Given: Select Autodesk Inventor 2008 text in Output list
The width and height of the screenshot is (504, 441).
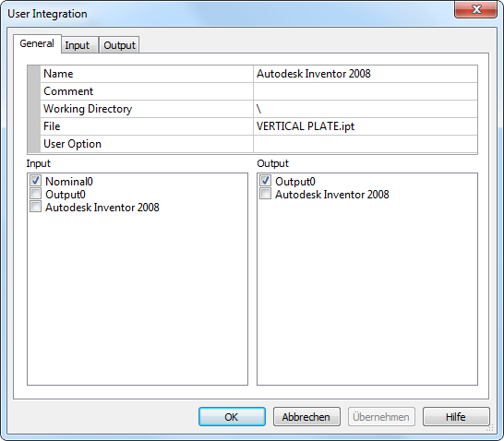Looking at the screenshot, I should (x=332, y=195).
